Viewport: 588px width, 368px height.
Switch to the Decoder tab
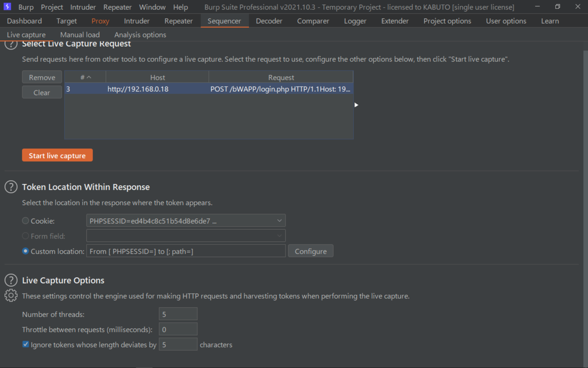[269, 21]
